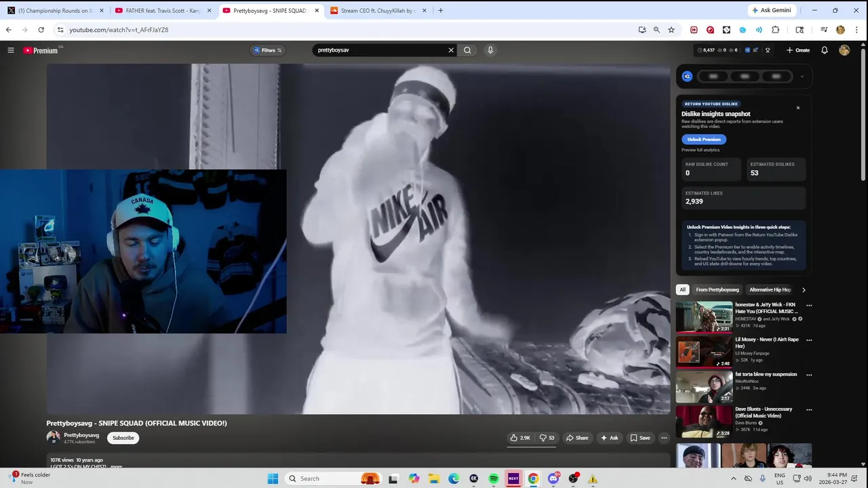This screenshot has width=868, height=488.
Task: Click the Chrome address bar URL
Action: pos(119,30)
